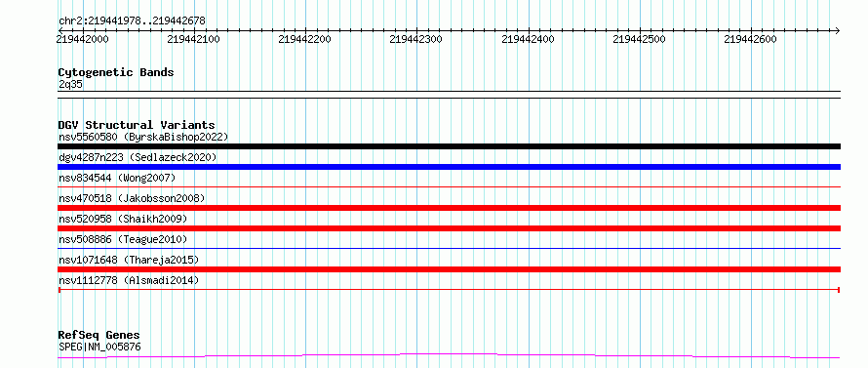Image resolution: width=868 pixels, height=368 pixels.
Task: Click ruler position 219442200
Action: point(305,39)
